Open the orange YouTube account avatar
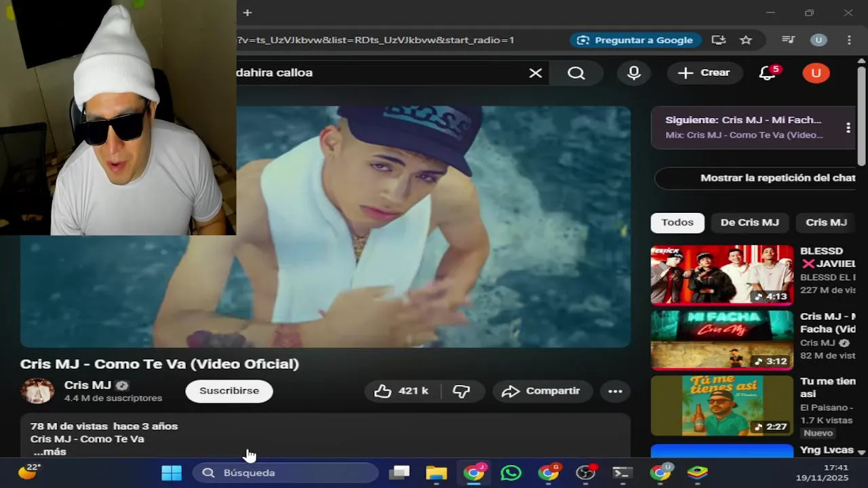This screenshot has height=488, width=868. coord(816,73)
